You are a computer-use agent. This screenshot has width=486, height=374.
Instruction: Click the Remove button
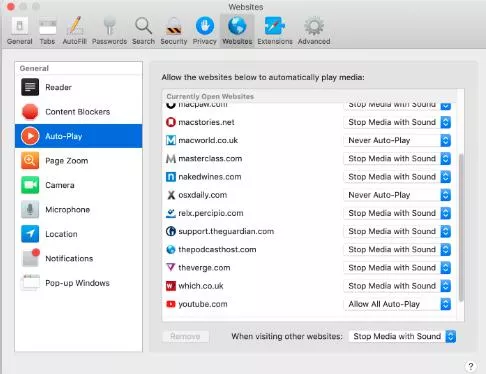pos(185,336)
